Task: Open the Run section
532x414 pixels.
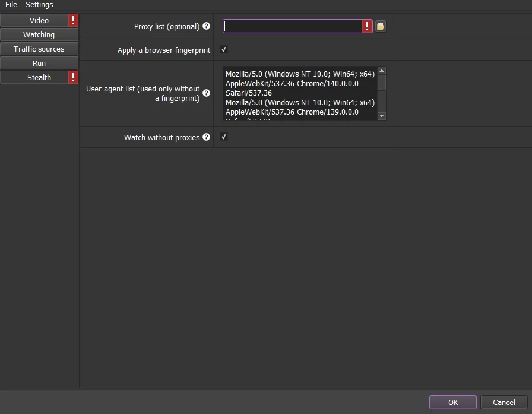Action: point(39,63)
